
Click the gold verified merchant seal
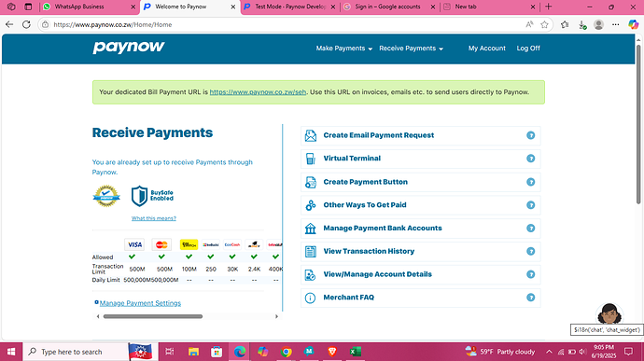[x=106, y=196]
